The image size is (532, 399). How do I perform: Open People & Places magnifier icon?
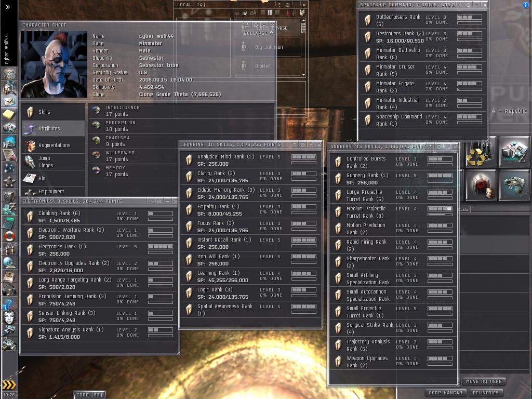click(x=9, y=88)
